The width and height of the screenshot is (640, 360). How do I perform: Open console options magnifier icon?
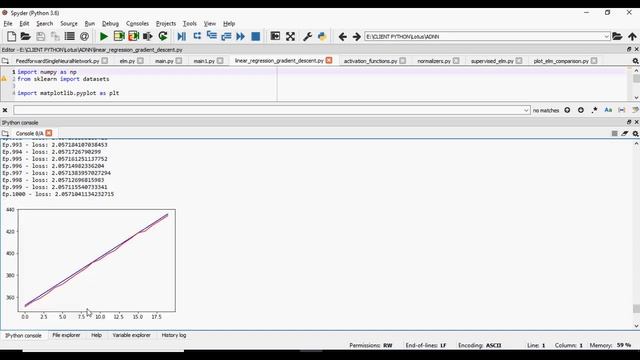(636, 133)
